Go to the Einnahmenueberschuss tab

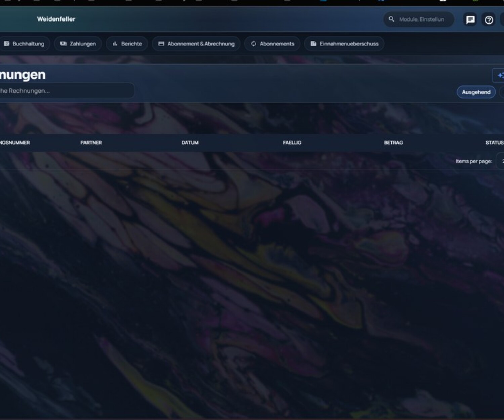point(349,44)
